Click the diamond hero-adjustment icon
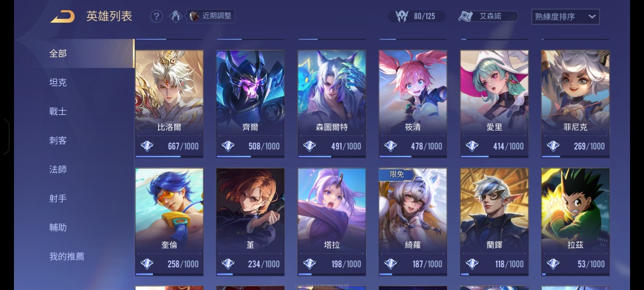 (176, 16)
